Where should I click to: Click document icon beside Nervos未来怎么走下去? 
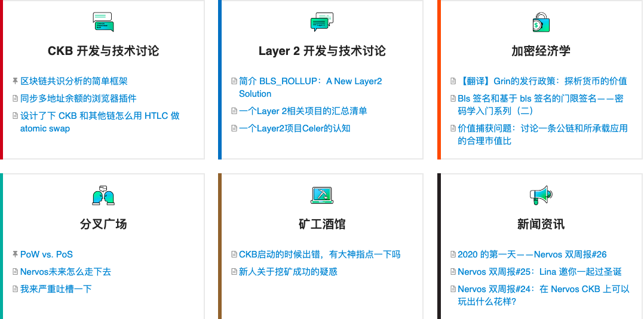[15, 272]
